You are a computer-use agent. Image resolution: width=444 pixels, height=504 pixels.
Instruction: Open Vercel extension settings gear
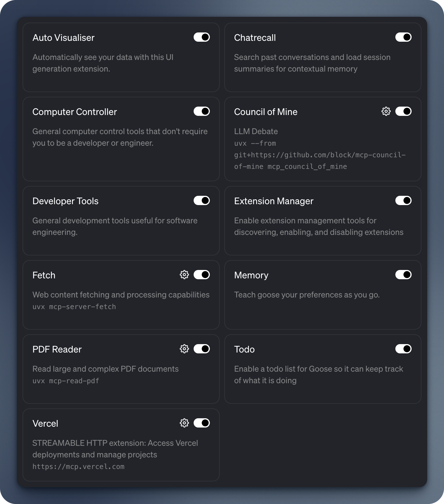(184, 423)
